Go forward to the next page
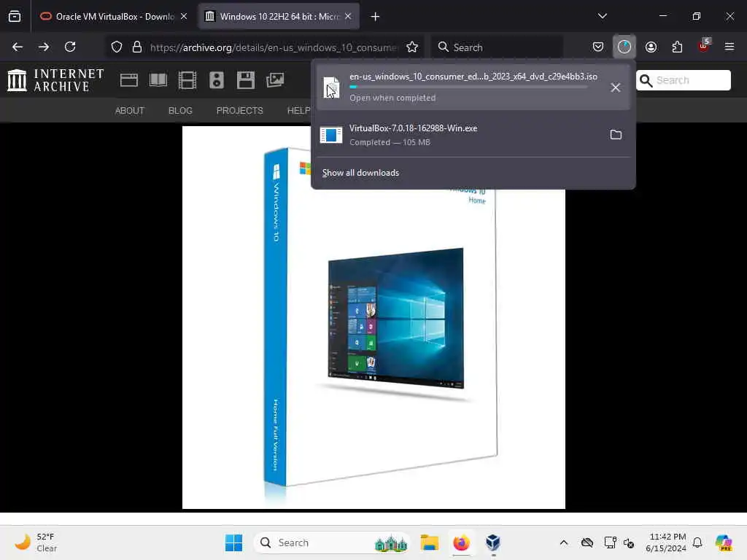747x560 pixels. coord(44,47)
